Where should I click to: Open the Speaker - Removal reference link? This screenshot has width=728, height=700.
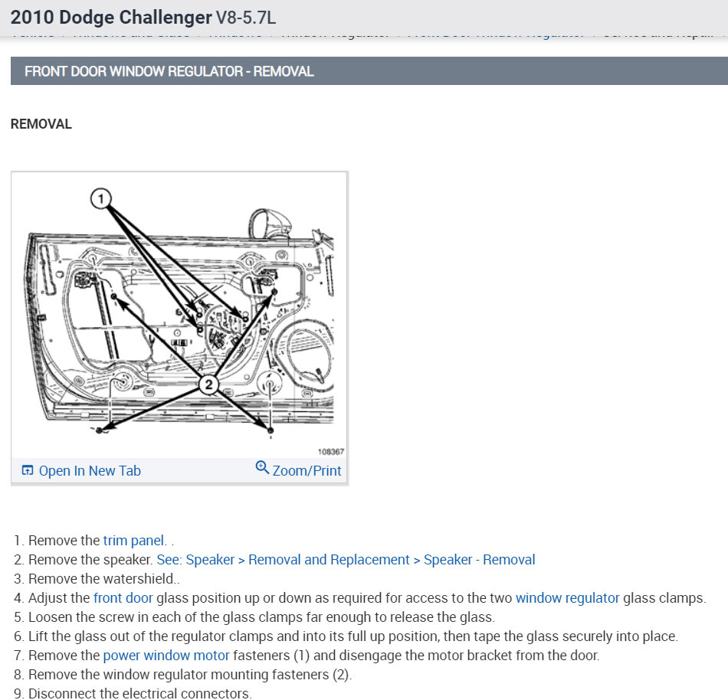[346, 559]
